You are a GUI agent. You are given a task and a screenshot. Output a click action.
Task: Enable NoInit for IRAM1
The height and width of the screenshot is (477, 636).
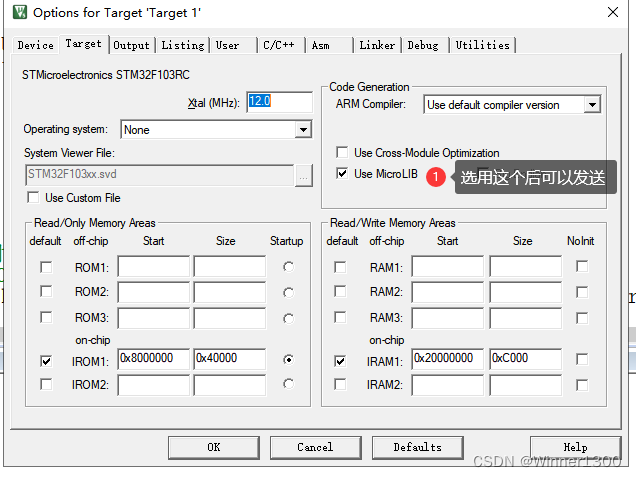coord(582,359)
